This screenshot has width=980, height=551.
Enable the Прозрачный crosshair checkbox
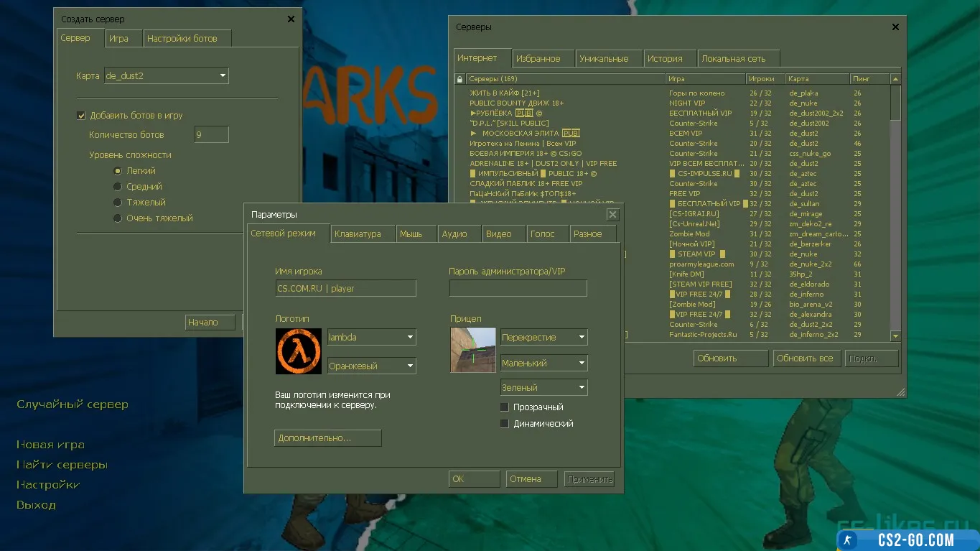click(x=505, y=407)
